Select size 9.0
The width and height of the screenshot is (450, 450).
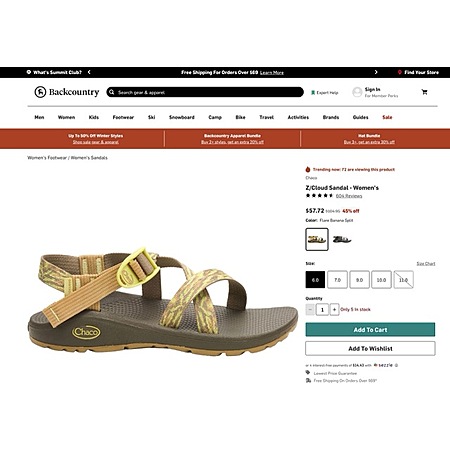point(359,280)
